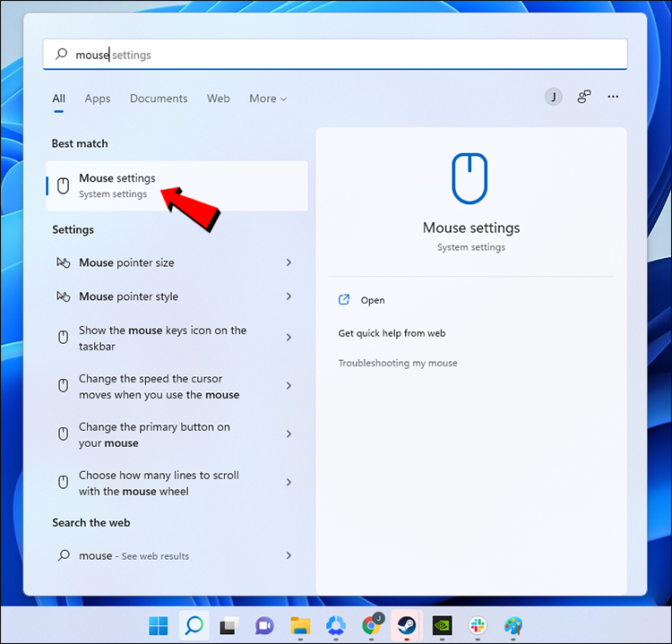Expand Mouse pointer style result chevron
The width and height of the screenshot is (672, 644).
click(x=289, y=296)
